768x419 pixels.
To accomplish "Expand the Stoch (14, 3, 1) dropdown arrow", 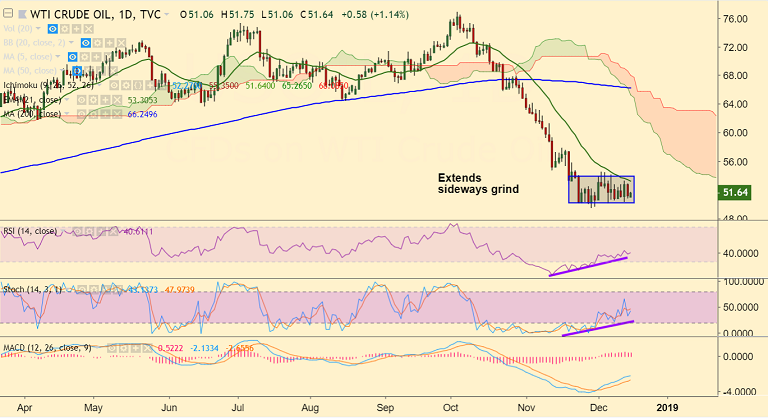I will pos(68,289).
